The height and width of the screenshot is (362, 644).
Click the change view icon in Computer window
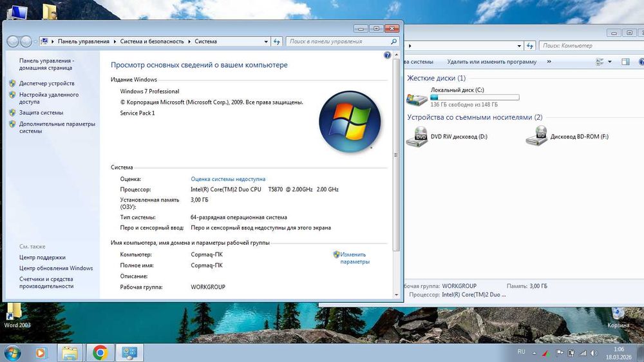coord(600,62)
